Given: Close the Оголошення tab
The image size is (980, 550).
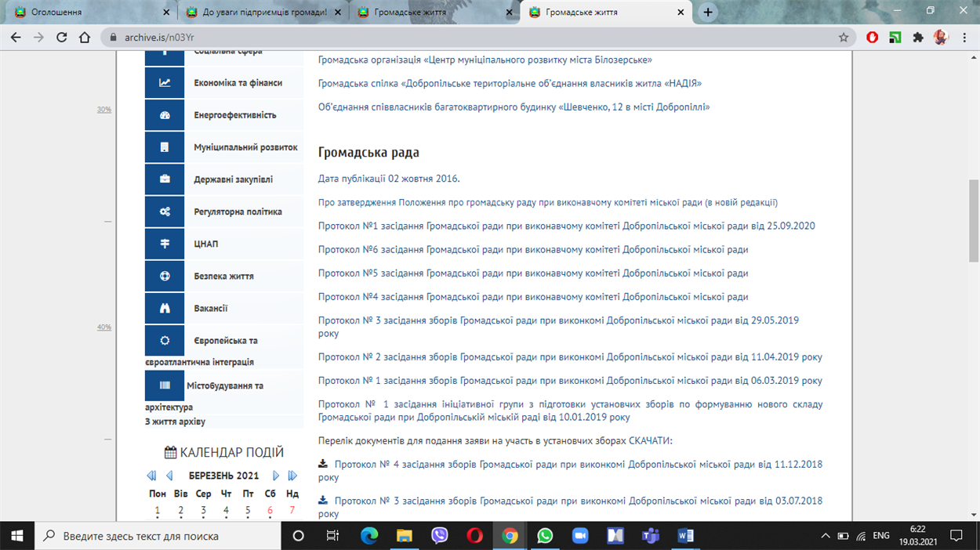Looking at the screenshot, I should pos(165,13).
